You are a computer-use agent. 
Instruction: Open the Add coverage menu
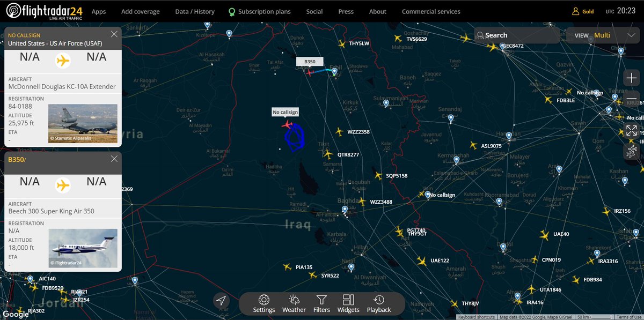click(x=141, y=11)
